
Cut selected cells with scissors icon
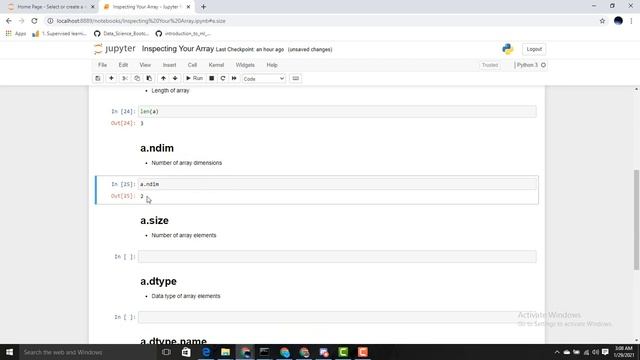(x=125, y=78)
